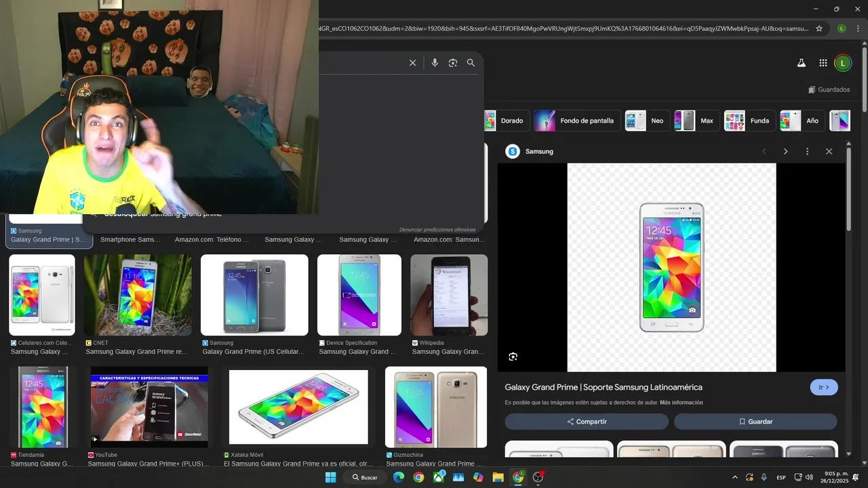Open the Samsung US Cellular image result
868x488 pixels.
pos(254,295)
